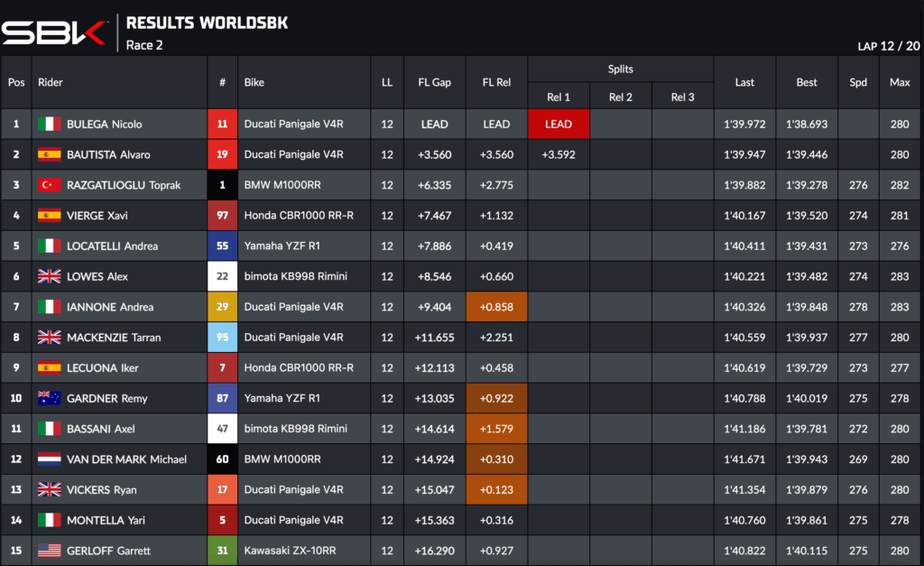Click the Turkish flag beside RAZGATLIOGLU Toprak
The height and width of the screenshot is (566, 924).
[x=49, y=185]
